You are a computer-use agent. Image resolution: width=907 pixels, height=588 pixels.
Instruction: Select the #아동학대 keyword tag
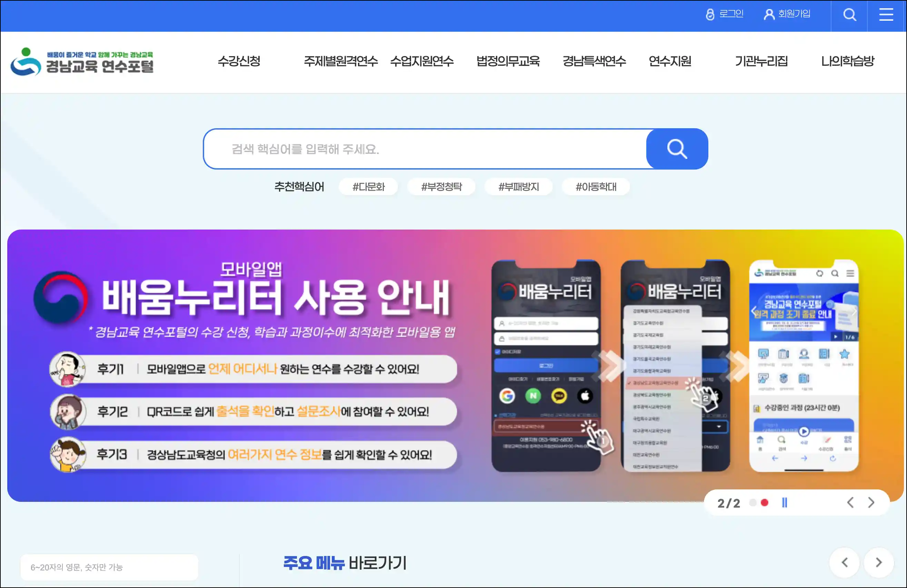[596, 186]
